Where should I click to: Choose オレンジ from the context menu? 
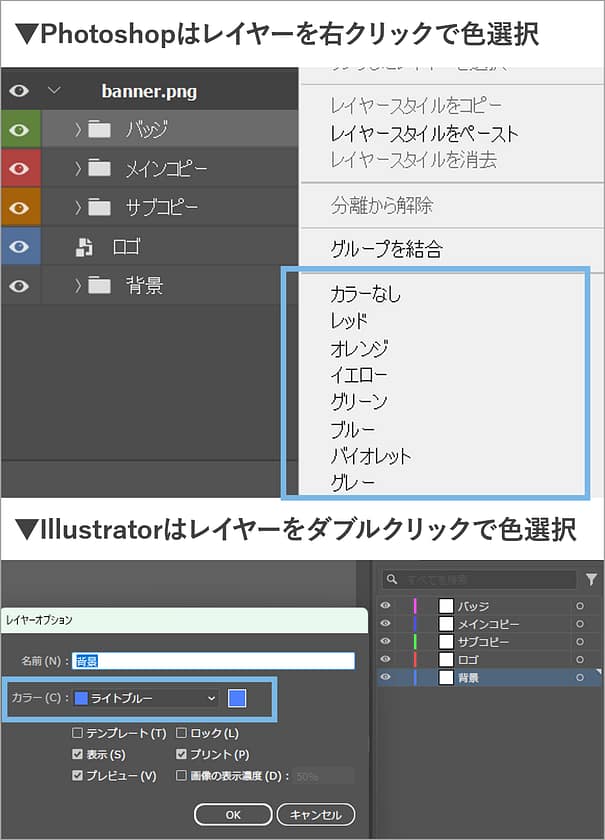pos(358,349)
